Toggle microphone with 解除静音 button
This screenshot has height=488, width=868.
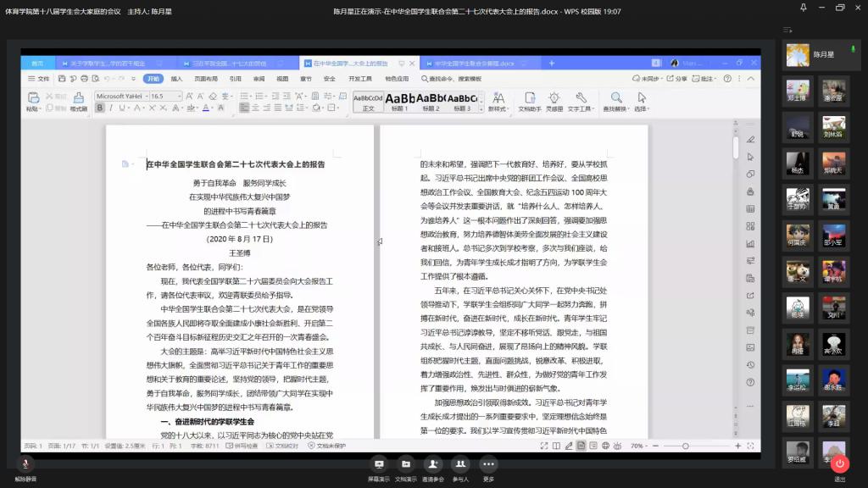tap(25, 464)
